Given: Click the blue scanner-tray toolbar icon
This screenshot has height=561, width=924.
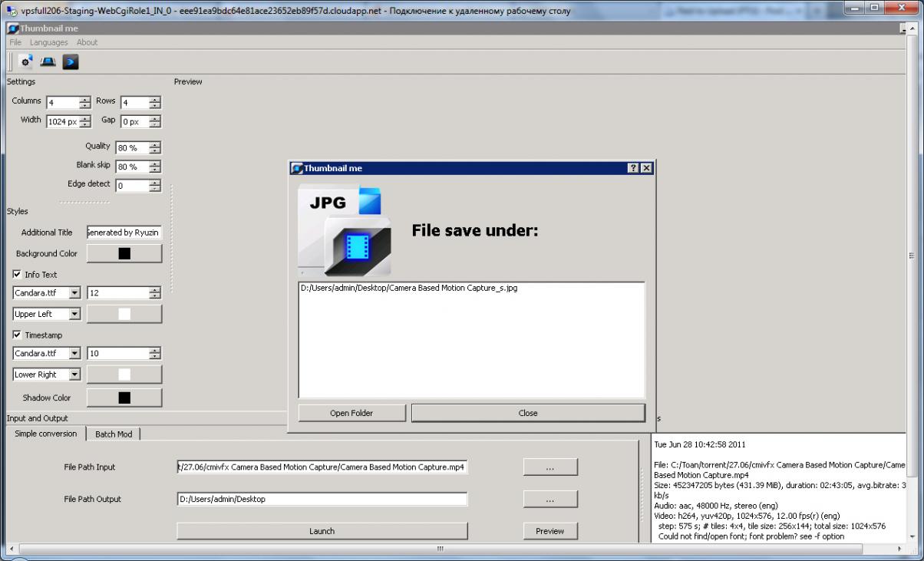Looking at the screenshot, I should (x=48, y=62).
